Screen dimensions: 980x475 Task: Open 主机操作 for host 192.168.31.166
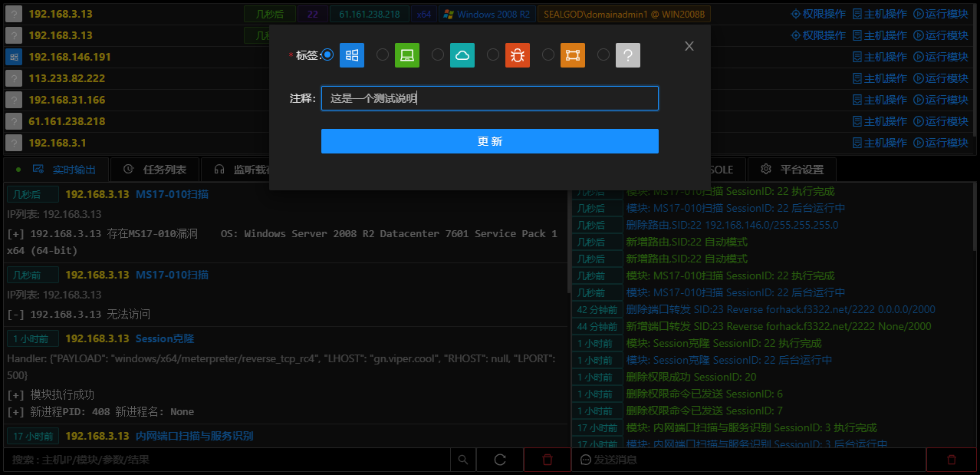[880, 100]
